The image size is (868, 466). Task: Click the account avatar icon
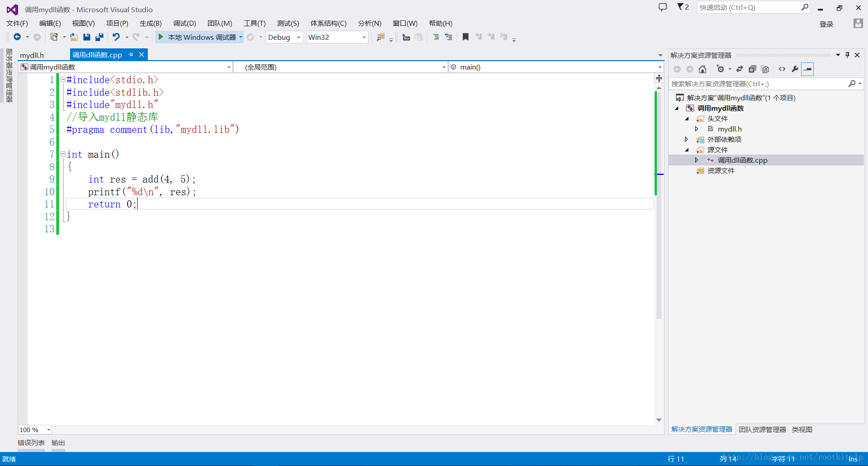(x=858, y=23)
